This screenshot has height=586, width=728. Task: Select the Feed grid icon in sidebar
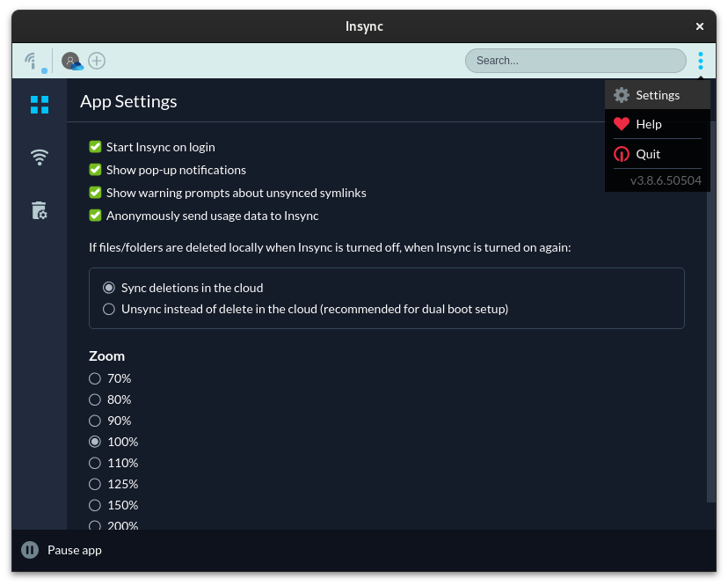point(40,104)
